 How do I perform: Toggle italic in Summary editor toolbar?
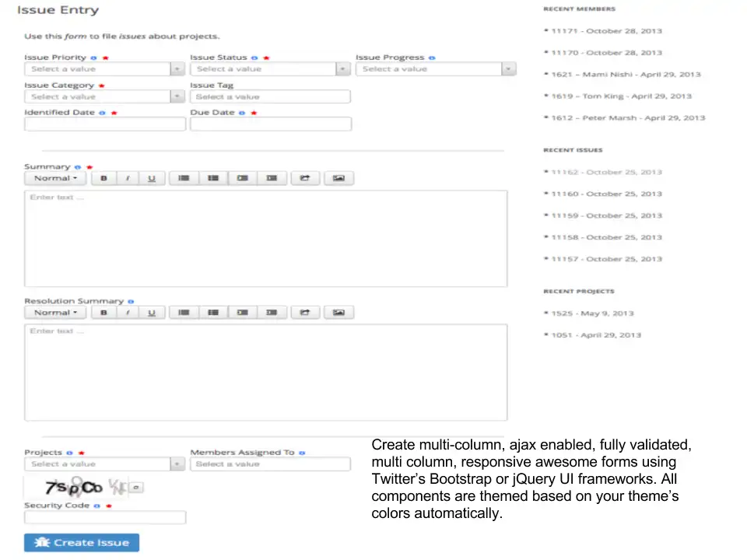128,179
